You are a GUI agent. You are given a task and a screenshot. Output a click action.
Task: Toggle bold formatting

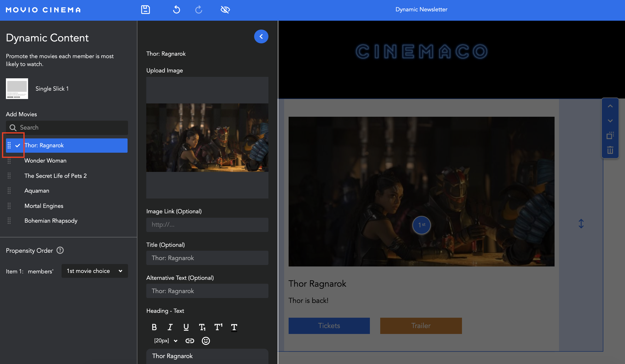154,327
